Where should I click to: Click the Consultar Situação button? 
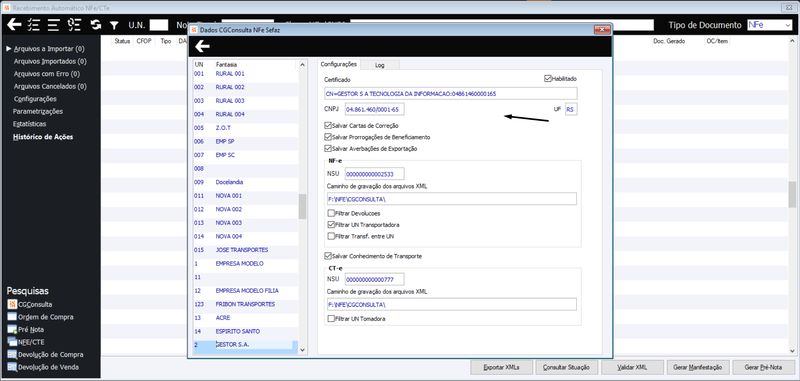[566, 367]
